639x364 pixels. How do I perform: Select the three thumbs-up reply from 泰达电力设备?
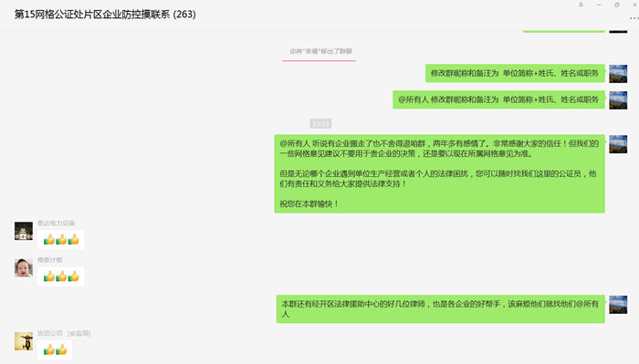[61, 240]
